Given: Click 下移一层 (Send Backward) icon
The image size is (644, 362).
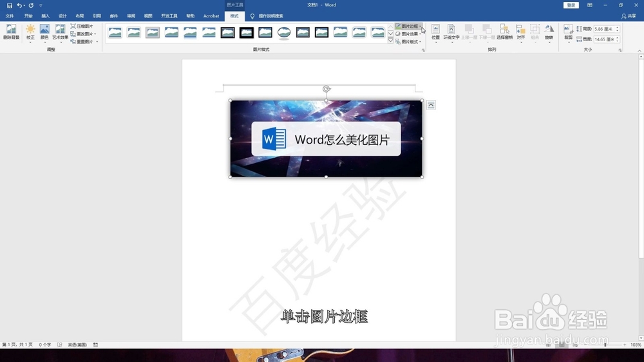Looking at the screenshot, I should point(487,32).
